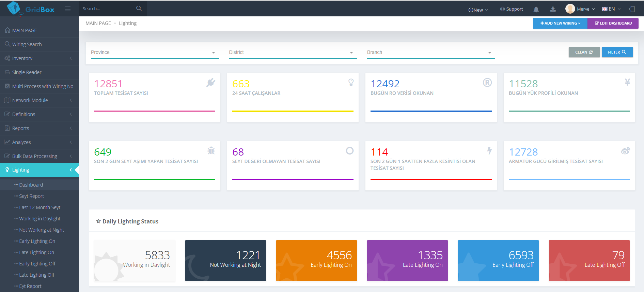
Task: Toggle the hamburger sidebar menu icon
Action: point(68,9)
